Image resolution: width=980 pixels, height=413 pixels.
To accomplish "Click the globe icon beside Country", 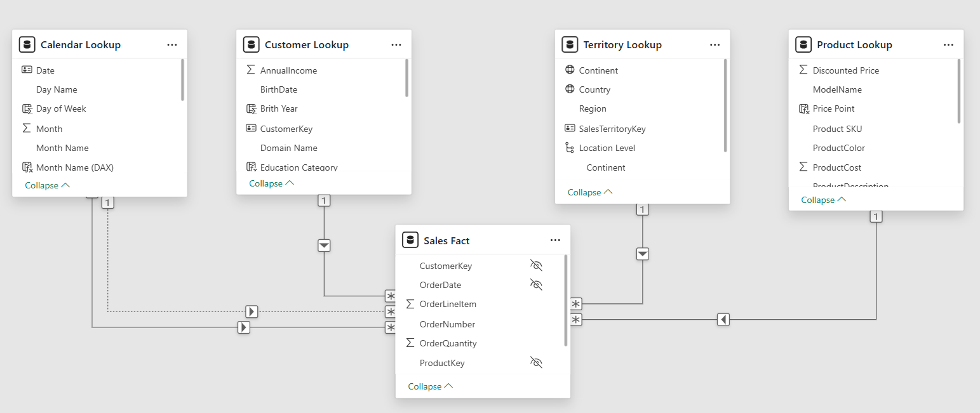I will coord(570,89).
